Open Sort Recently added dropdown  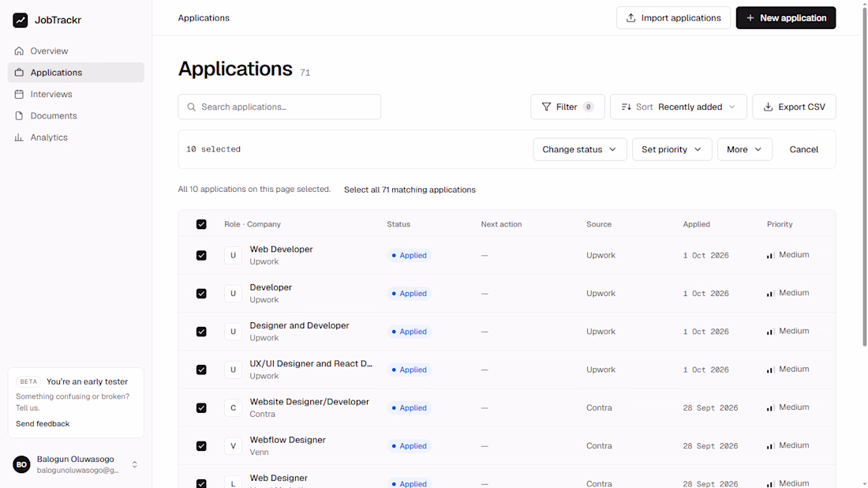(678, 107)
